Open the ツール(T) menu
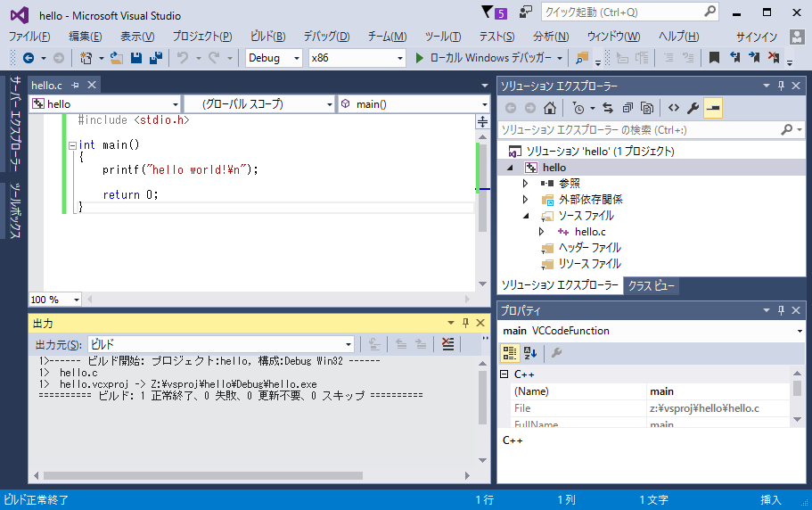812x510 pixels. coord(443,37)
